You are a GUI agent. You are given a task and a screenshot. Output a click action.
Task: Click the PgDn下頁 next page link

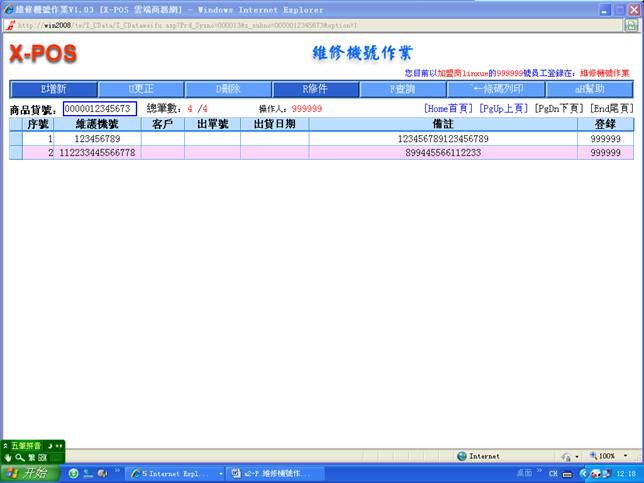[558, 108]
